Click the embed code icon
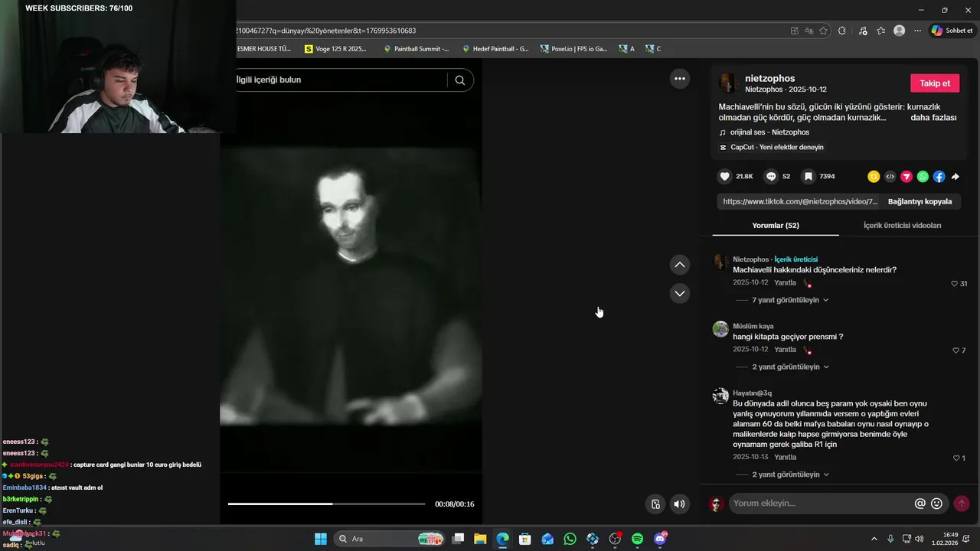This screenshot has height=551, width=980. (x=890, y=177)
